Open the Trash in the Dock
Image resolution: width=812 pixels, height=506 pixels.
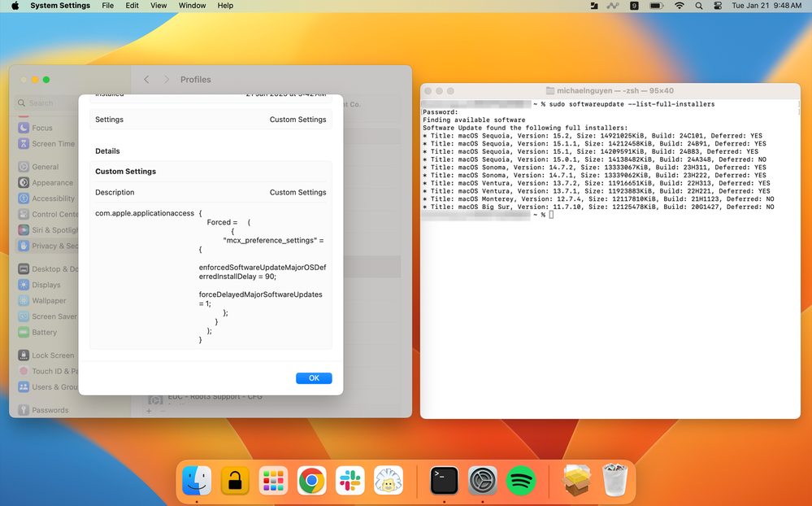pos(615,481)
